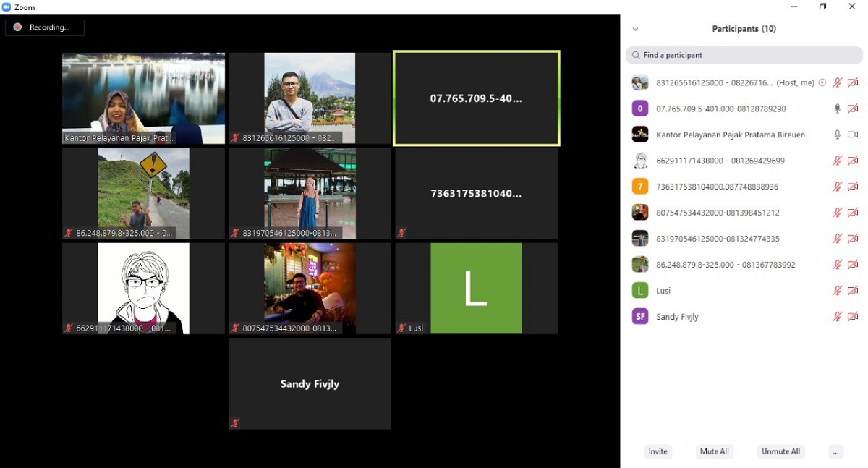Collapse the Participants panel with the chevron

point(635,29)
